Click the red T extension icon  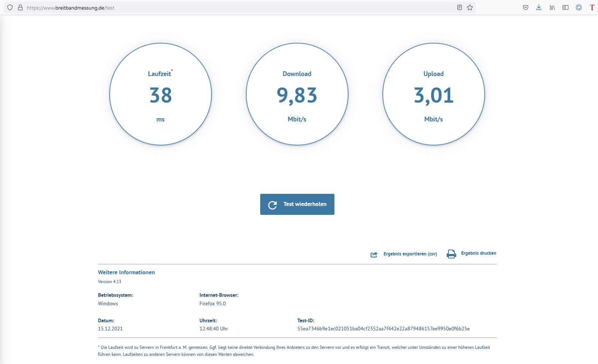click(592, 7)
